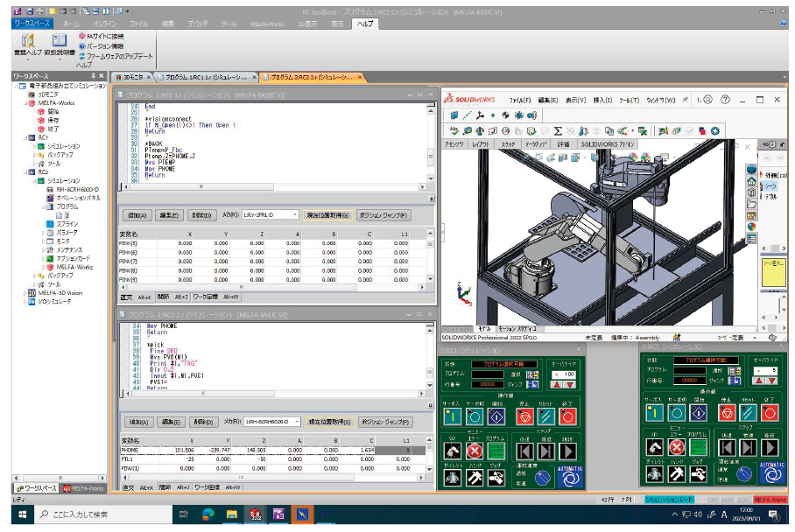Click the error monitor icon in RC1 panel
Viewport: 795px width, 532px height.
click(476, 449)
